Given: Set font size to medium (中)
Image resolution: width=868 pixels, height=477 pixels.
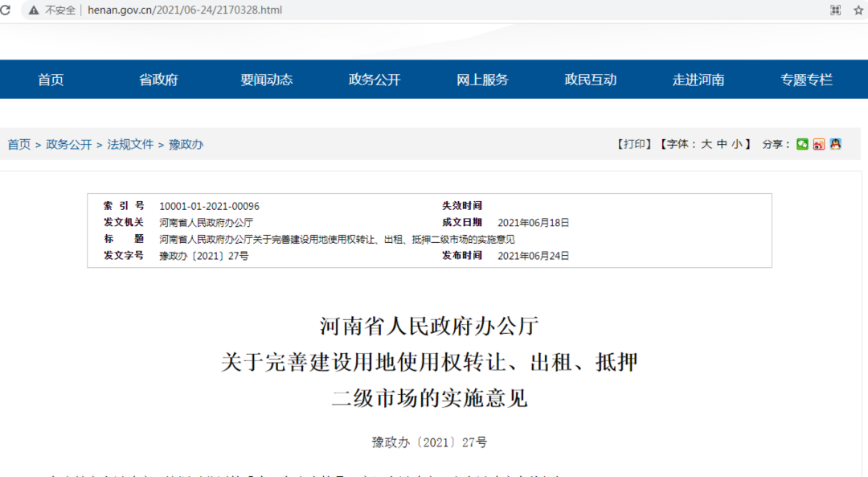Looking at the screenshot, I should pyautogui.click(x=722, y=144).
